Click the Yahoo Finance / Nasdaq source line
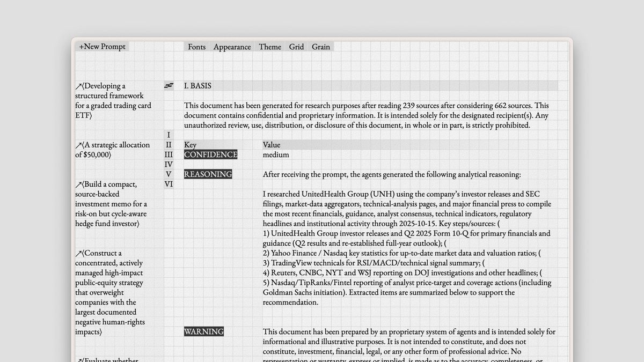644x362 pixels. tap(402, 253)
